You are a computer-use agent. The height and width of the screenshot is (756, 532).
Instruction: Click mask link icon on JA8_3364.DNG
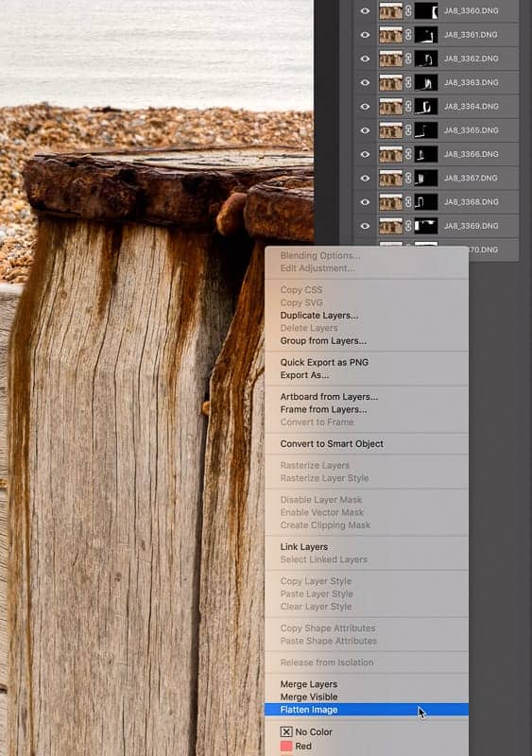(408, 106)
